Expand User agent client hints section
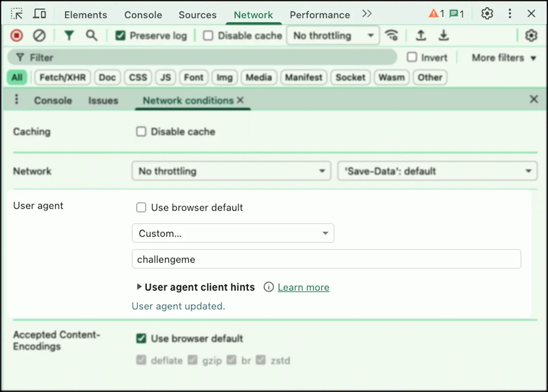The width and height of the screenshot is (548, 392). click(139, 287)
